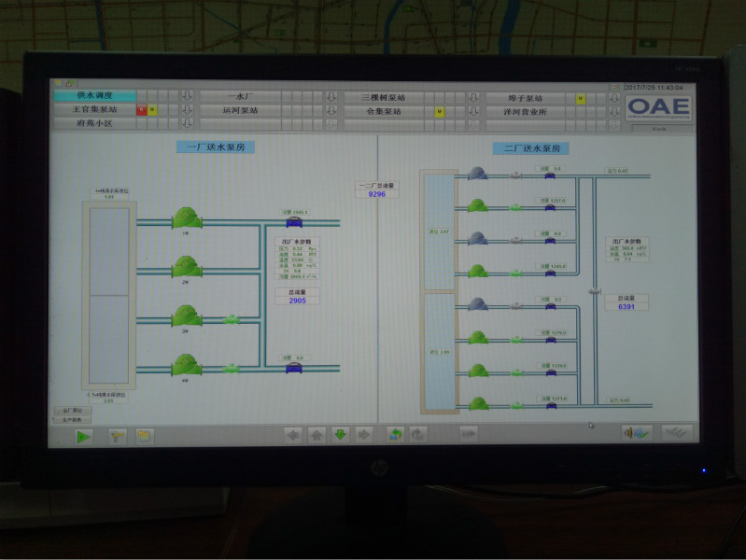Expand the down arrow next to 三棵树泵站

[x=472, y=98]
